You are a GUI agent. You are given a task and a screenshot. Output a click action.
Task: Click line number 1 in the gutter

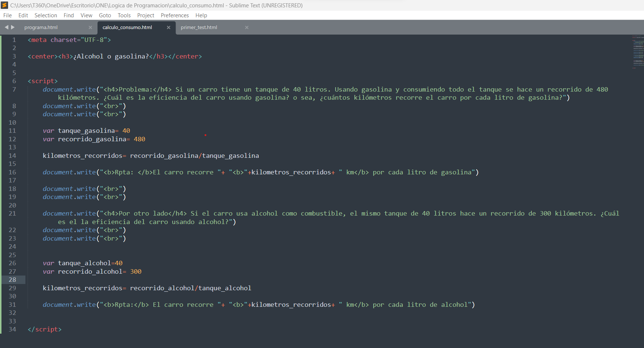pyautogui.click(x=14, y=40)
